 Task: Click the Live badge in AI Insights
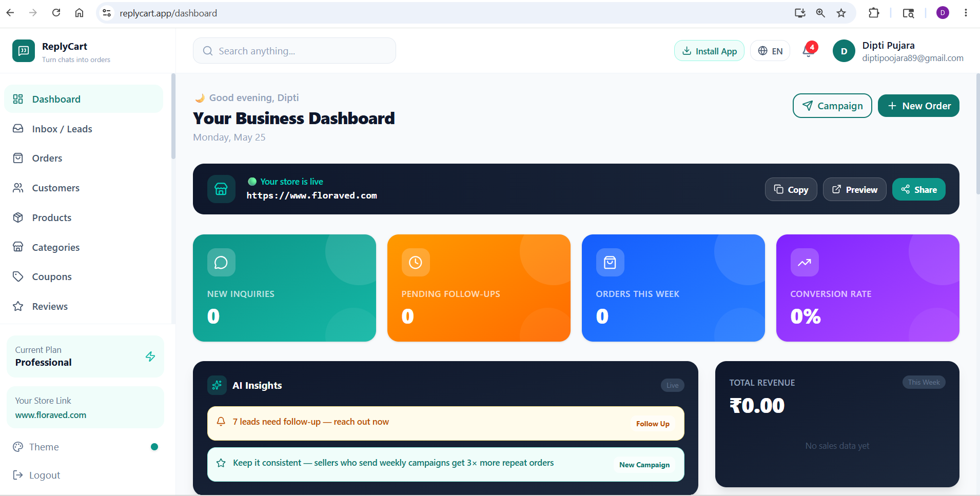tap(673, 385)
